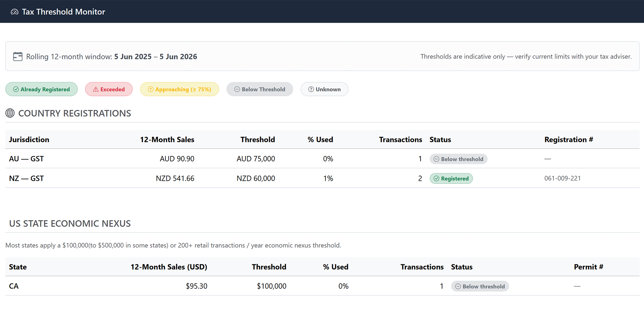Toggle the Approaching (≥ 75%) filter chip
The height and width of the screenshot is (318, 644).
tap(179, 89)
